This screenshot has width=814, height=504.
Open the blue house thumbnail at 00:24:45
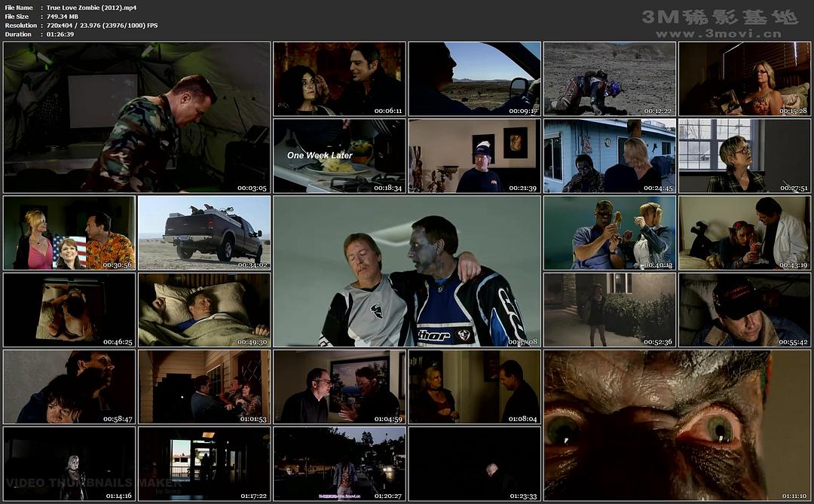[x=609, y=155]
